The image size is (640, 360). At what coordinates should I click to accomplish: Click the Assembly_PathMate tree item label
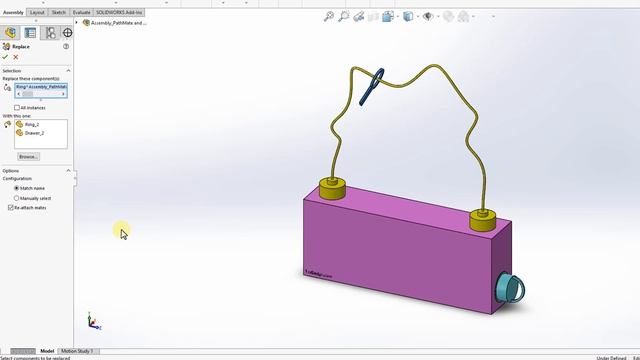tap(118, 23)
